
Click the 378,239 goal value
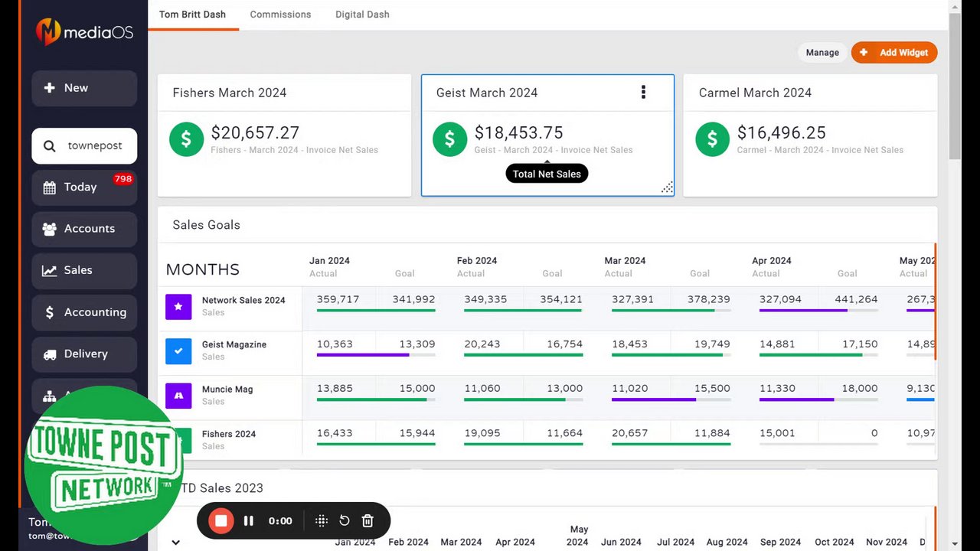tap(708, 299)
